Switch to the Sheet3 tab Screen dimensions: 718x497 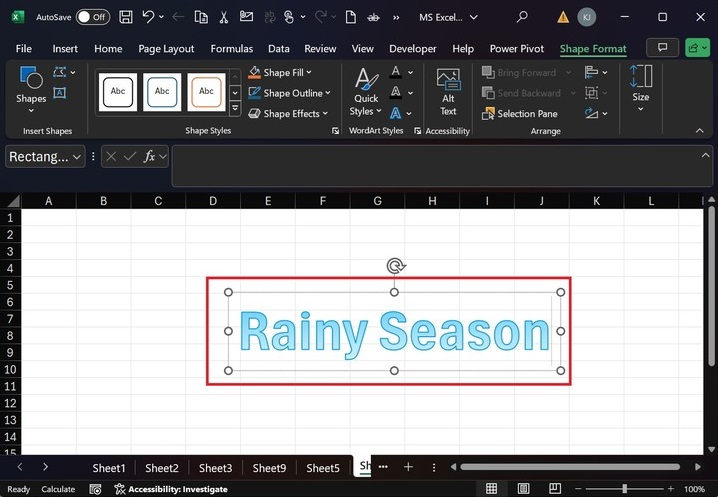(215, 468)
